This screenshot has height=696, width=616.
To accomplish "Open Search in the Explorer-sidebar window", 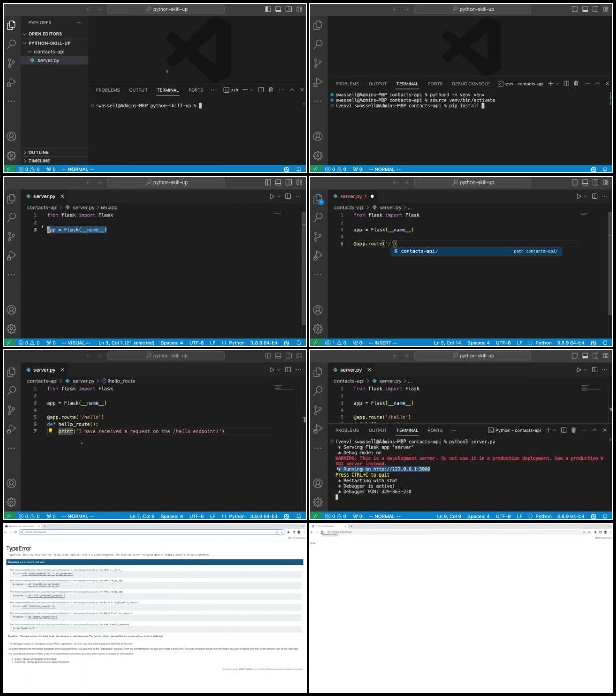I will (x=11, y=44).
